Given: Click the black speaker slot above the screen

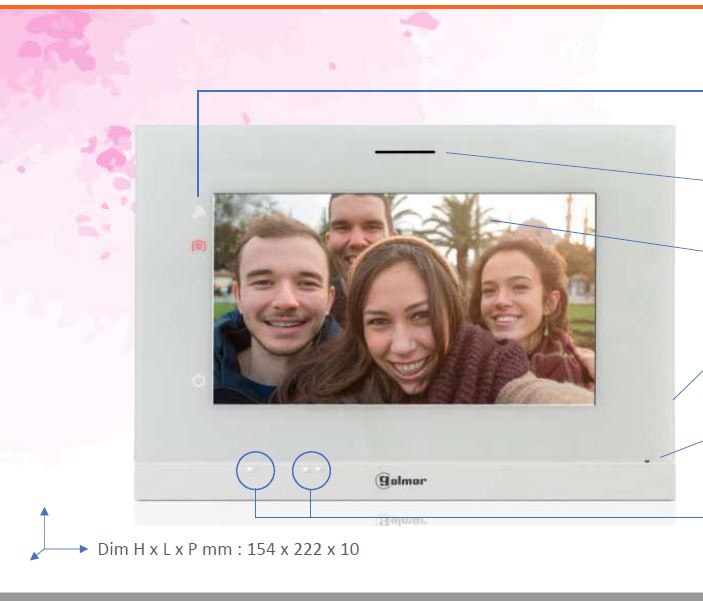Looking at the screenshot, I should pyautogui.click(x=405, y=152).
